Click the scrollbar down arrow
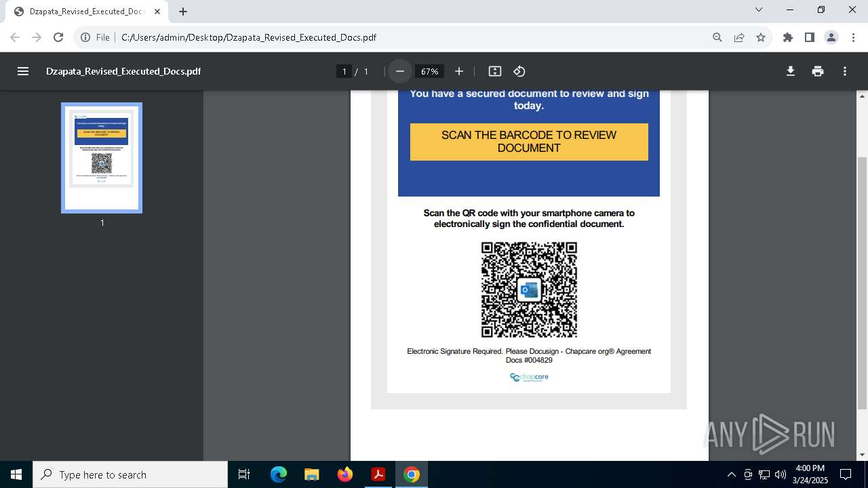The height and width of the screenshot is (488, 868). coord(863,455)
